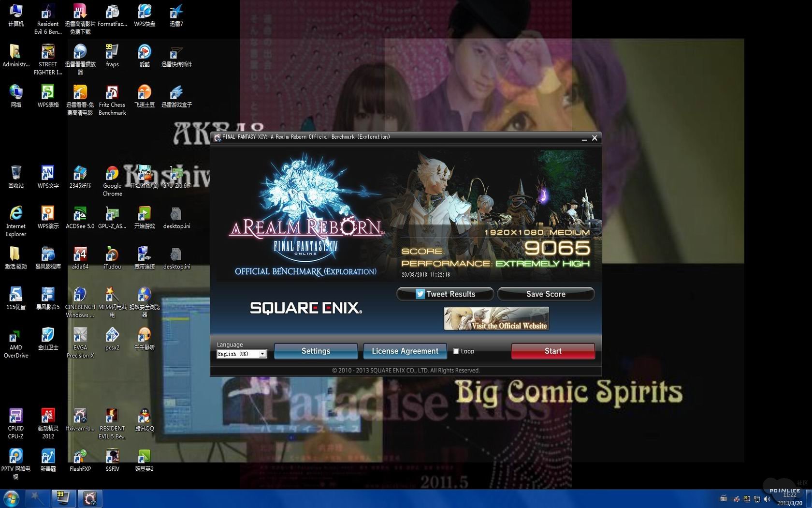Open the FormatFactory desktop icon
812x508 pixels.
click(x=112, y=15)
